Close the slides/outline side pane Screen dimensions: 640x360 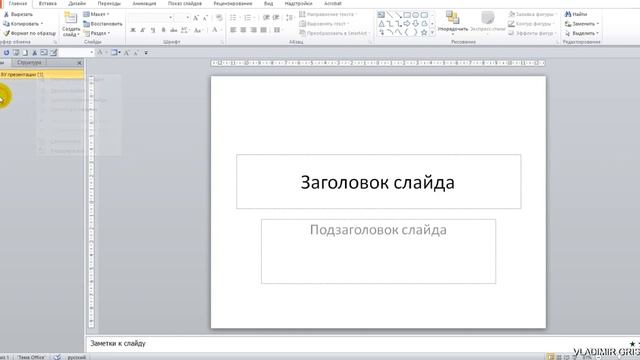pos(79,63)
